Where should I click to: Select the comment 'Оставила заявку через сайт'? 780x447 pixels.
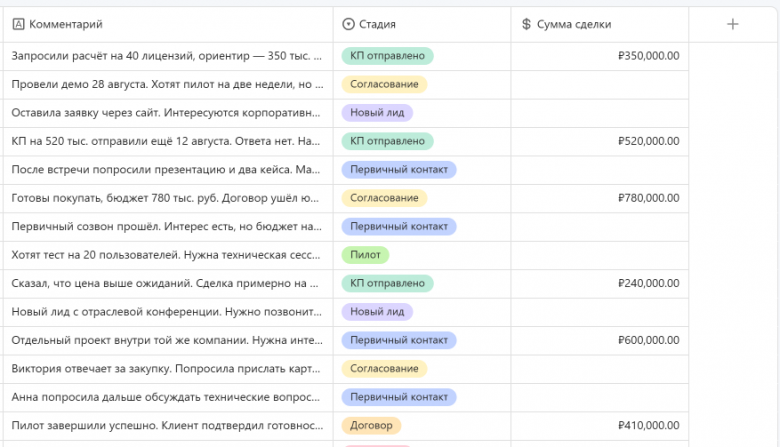(168, 113)
